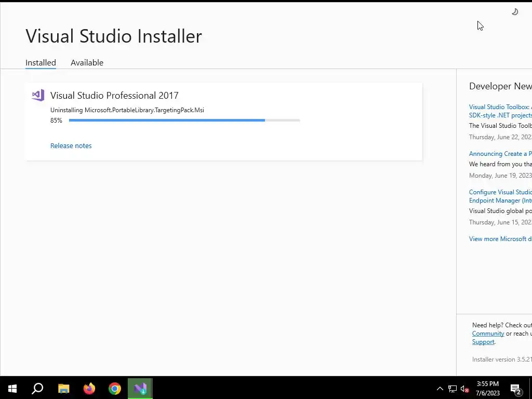Image resolution: width=532 pixels, height=399 pixels.
Task: Toggle the dark theme moon icon
Action: 515,12
